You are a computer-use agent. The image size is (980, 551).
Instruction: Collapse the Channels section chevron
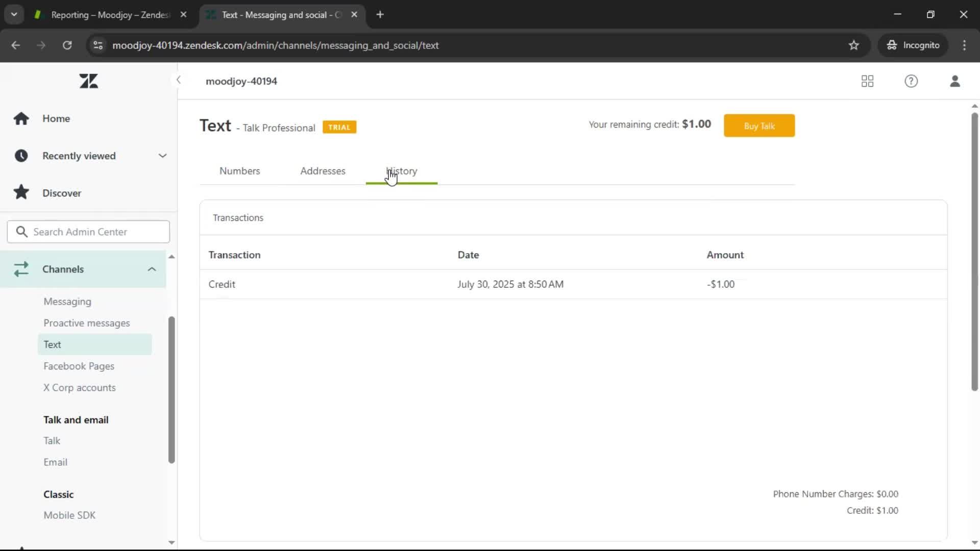click(x=152, y=269)
